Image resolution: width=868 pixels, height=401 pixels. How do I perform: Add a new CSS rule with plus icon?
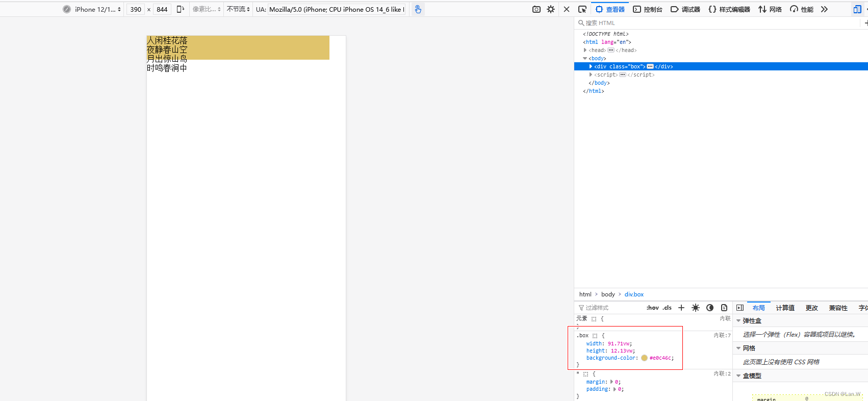681,308
